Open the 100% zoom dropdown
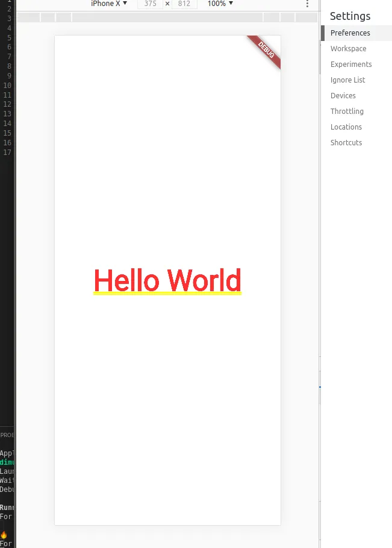 [220, 4]
